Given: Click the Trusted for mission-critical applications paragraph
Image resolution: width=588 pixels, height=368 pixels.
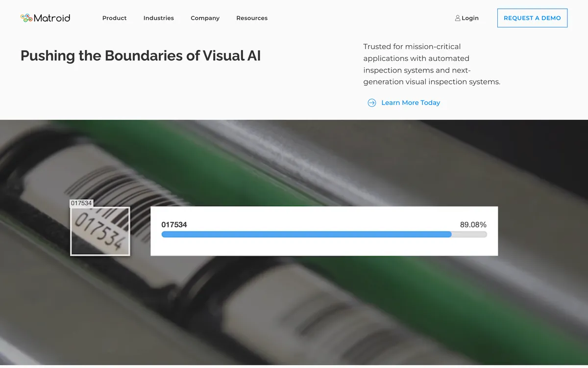Looking at the screenshot, I should (x=432, y=64).
